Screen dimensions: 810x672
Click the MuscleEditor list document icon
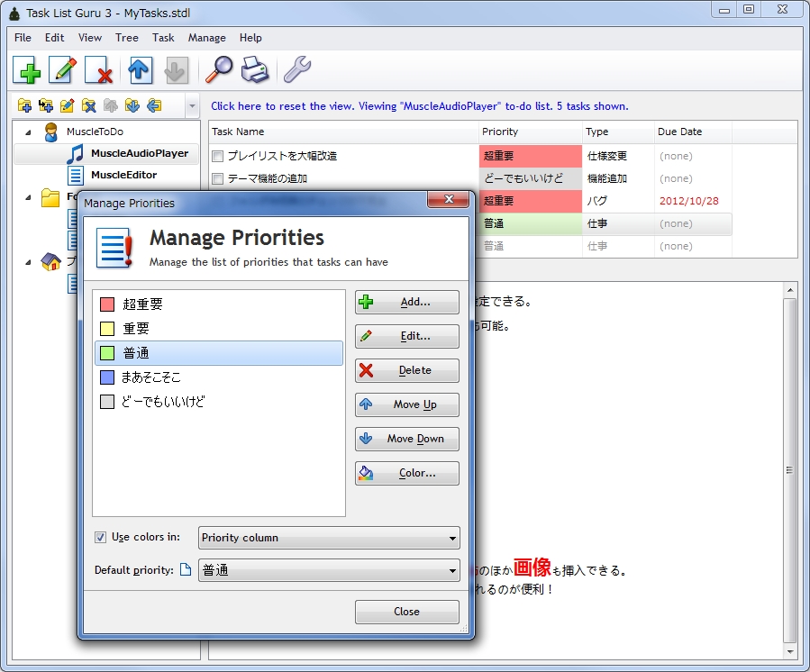(76, 175)
